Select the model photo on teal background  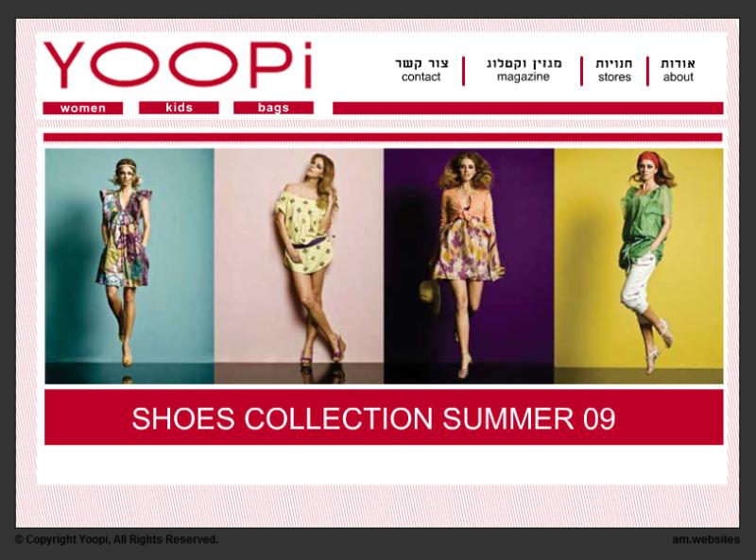(x=129, y=266)
